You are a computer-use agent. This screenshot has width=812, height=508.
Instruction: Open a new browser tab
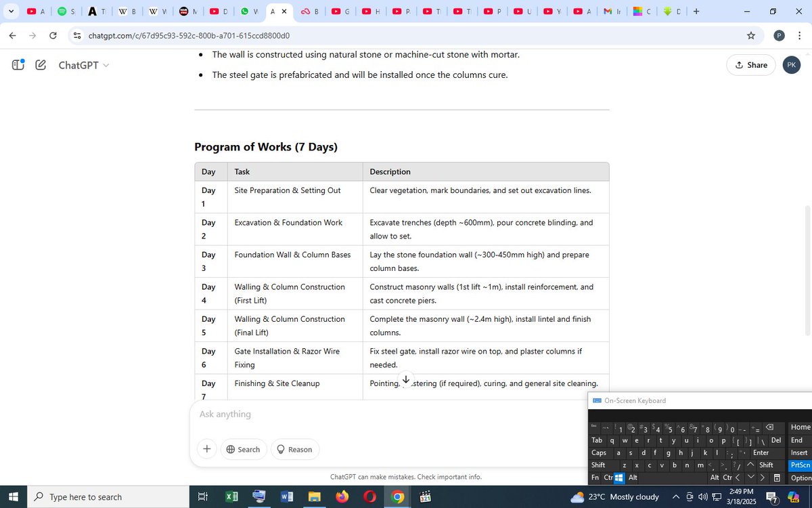(x=696, y=12)
